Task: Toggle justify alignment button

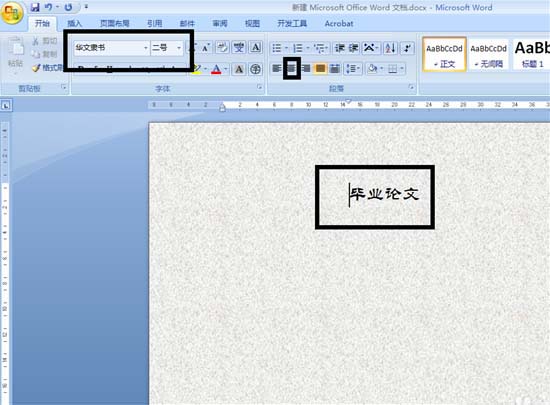Action: pos(320,68)
